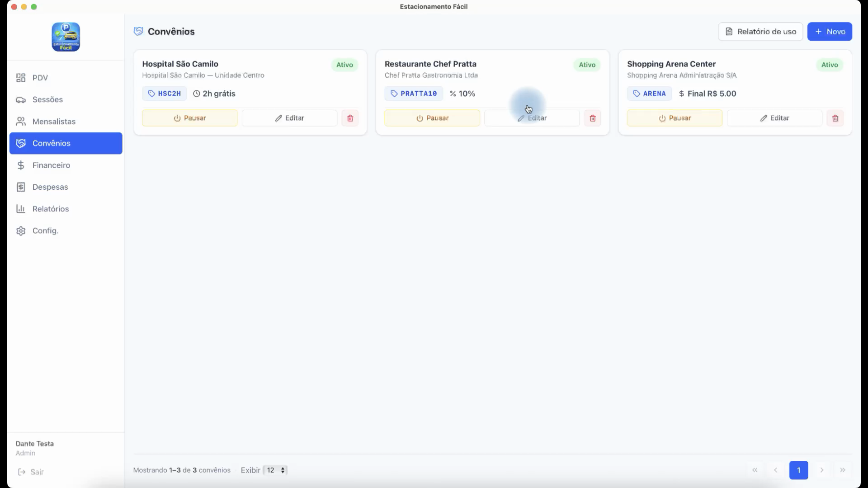Click the Restaurante Chef Pratta card title
Screen dimensions: 868x488
coord(430,64)
